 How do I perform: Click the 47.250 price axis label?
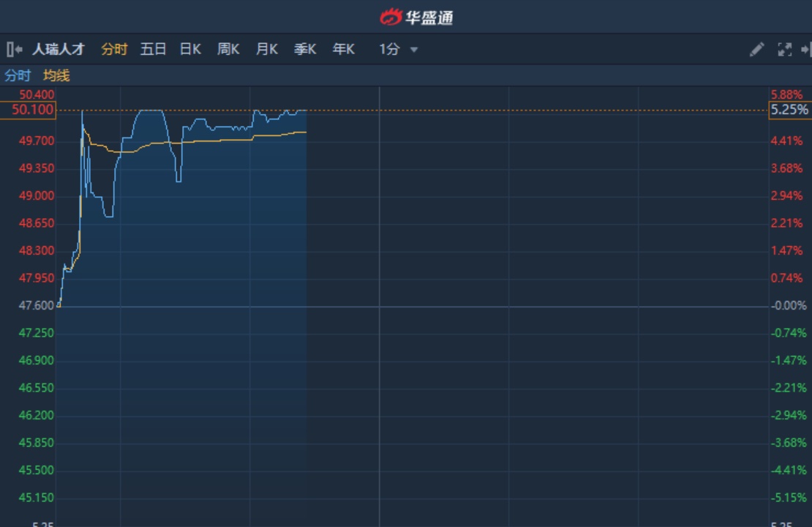tap(37, 333)
